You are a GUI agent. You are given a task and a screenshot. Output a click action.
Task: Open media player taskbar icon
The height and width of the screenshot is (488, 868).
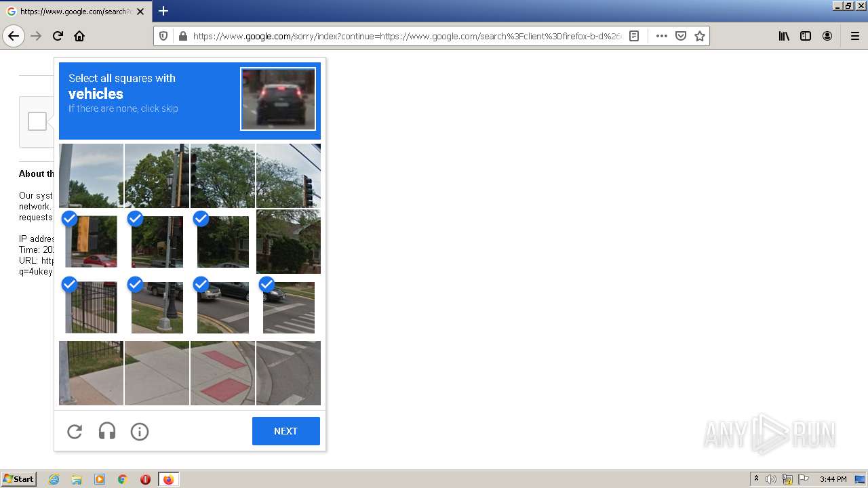pos(100,479)
